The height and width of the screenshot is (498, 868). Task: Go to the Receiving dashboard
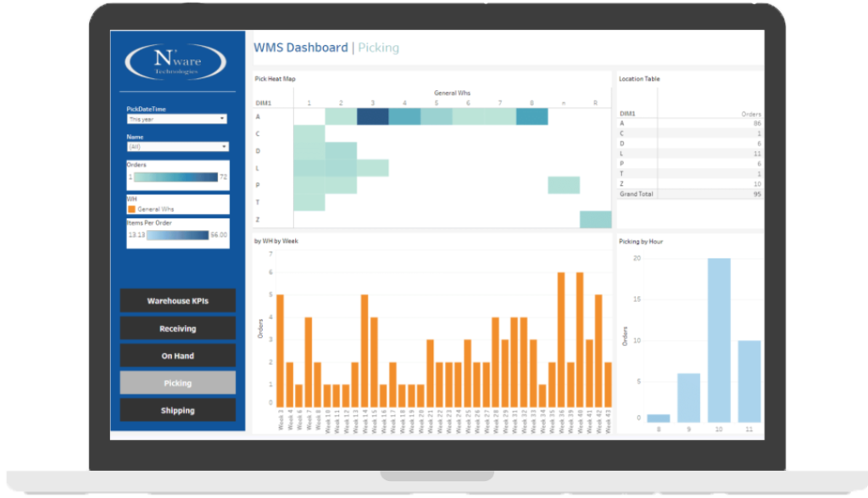pyautogui.click(x=178, y=328)
